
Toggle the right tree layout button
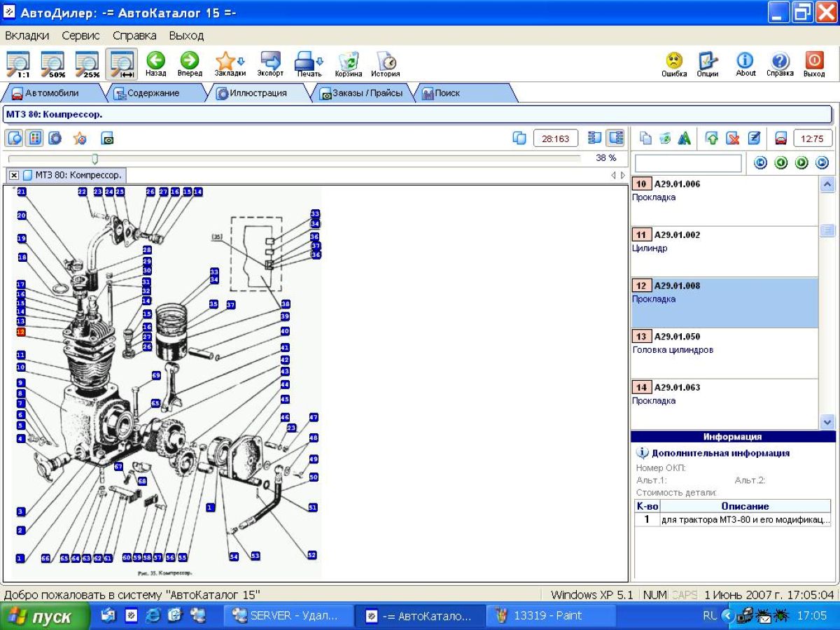click(615, 138)
